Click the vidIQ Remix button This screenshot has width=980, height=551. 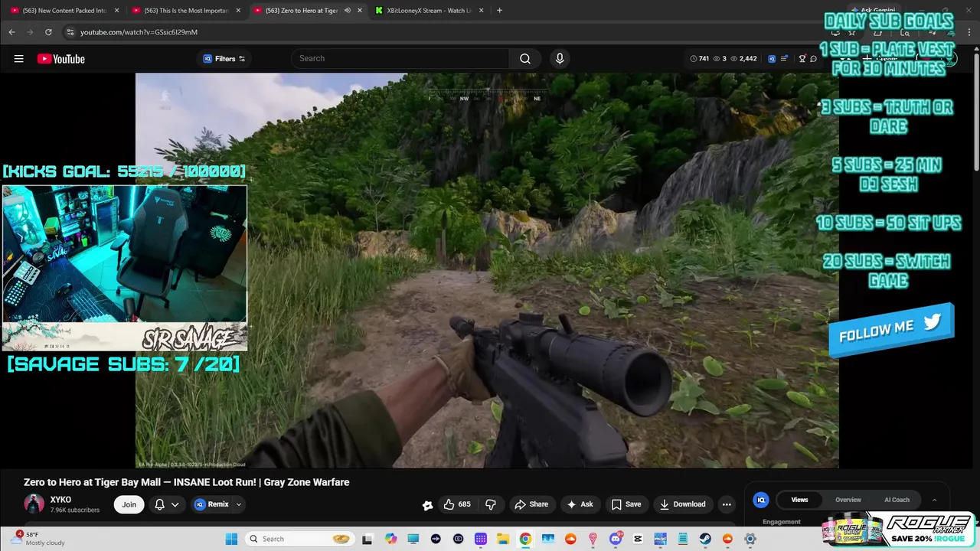tap(212, 504)
